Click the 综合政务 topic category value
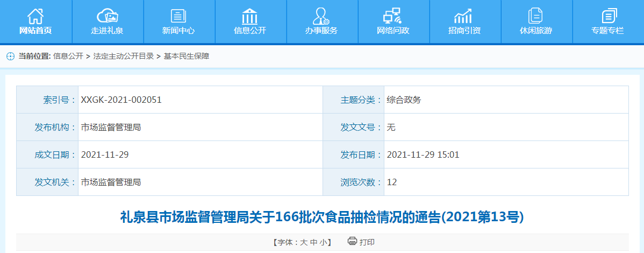Screen dimensions: 644x253 click(x=404, y=100)
